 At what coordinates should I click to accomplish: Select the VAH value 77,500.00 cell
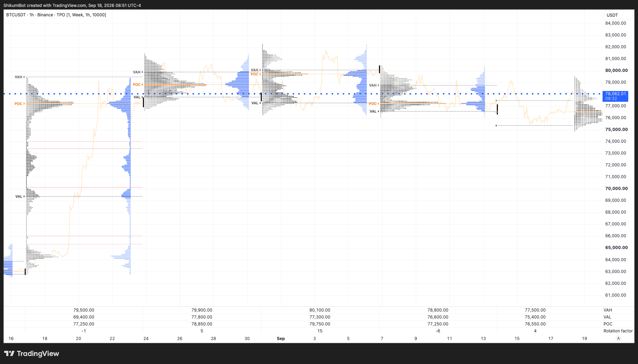coord(535,310)
